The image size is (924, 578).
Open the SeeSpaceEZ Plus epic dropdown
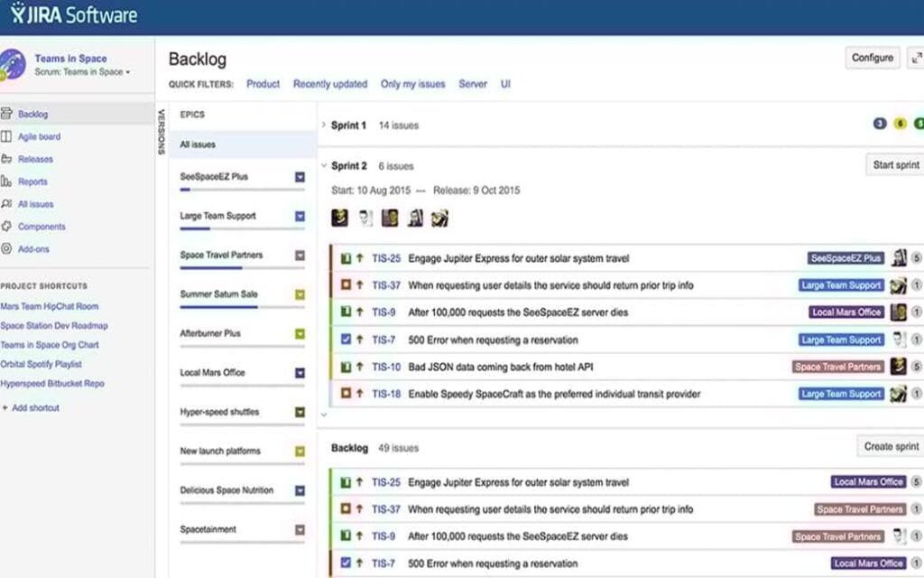coord(300,177)
